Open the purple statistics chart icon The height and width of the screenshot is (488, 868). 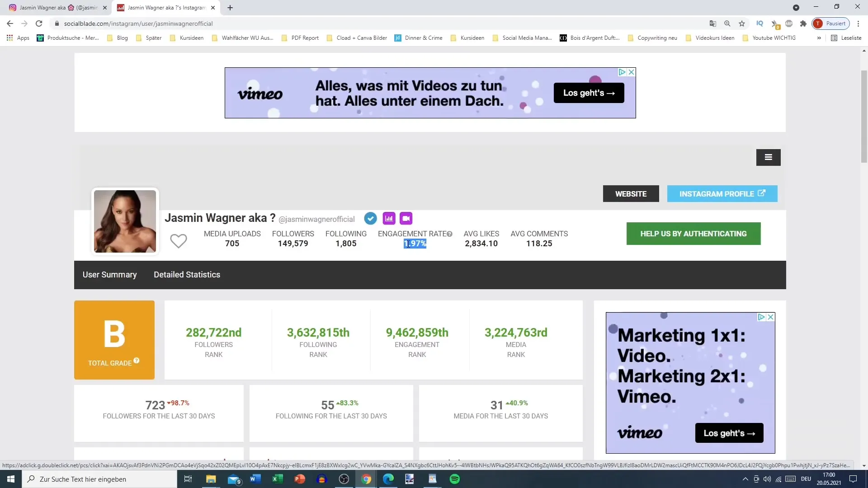(x=389, y=219)
